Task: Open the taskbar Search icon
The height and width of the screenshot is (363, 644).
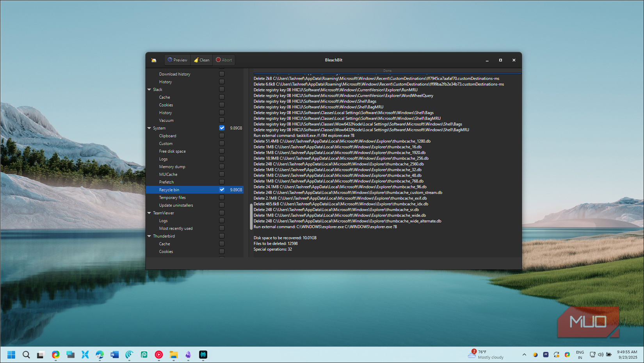Action: 26,354
